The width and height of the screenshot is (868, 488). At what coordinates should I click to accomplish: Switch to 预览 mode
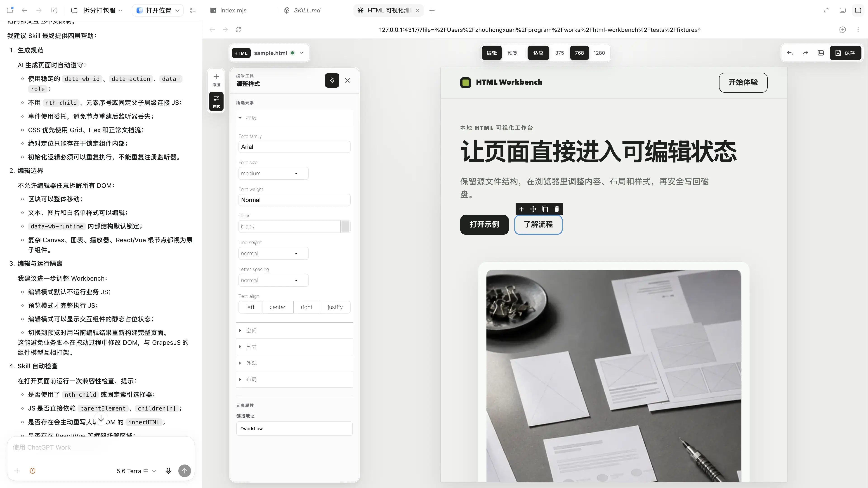coord(512,53)
